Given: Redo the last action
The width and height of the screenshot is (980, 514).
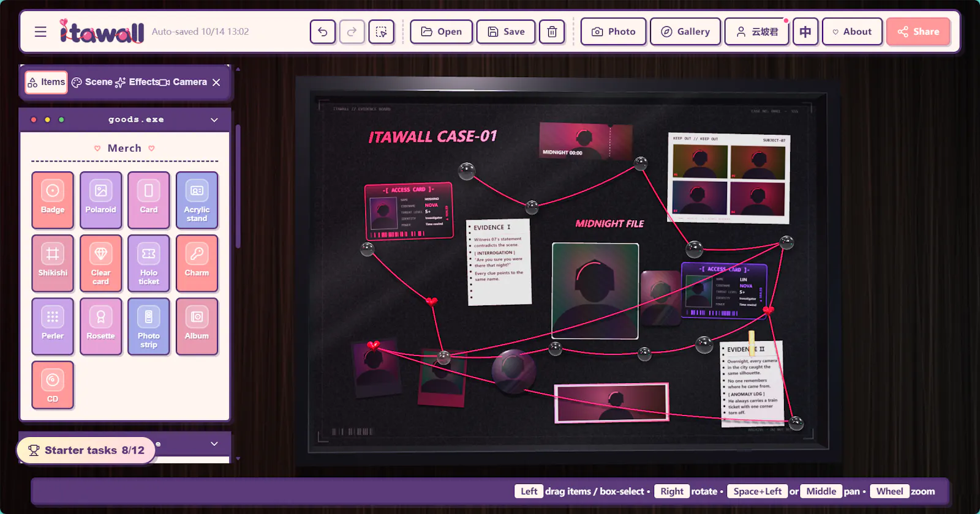Looking at the screenshot, I should [352, 32].
